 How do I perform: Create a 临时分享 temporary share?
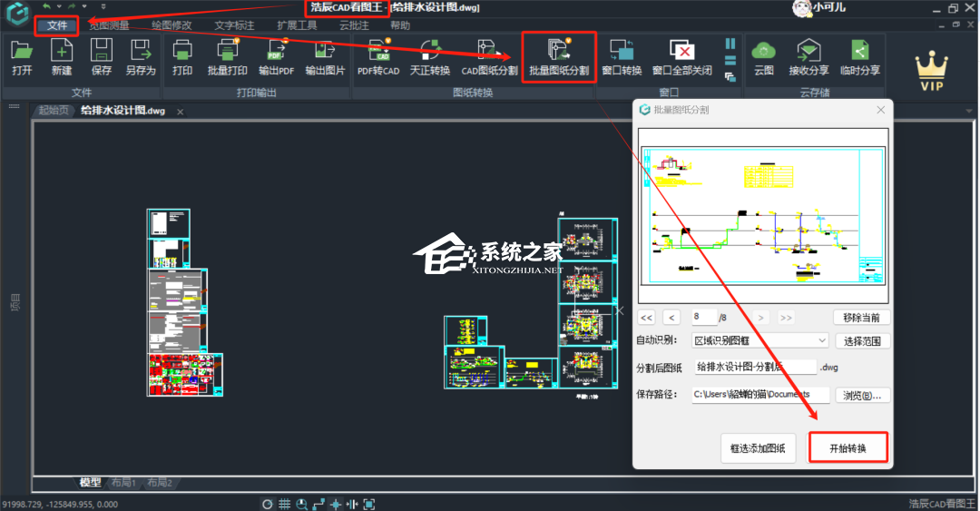860,57
